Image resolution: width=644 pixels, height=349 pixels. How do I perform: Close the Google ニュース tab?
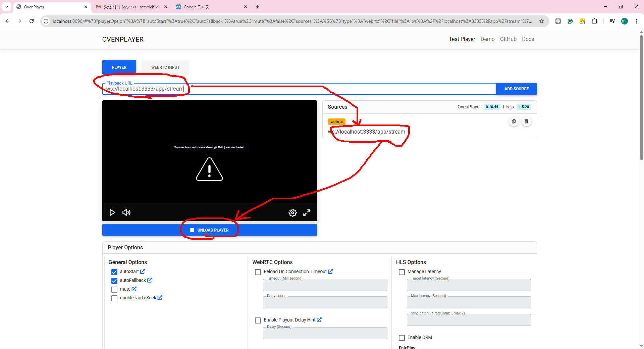[246, 7]
